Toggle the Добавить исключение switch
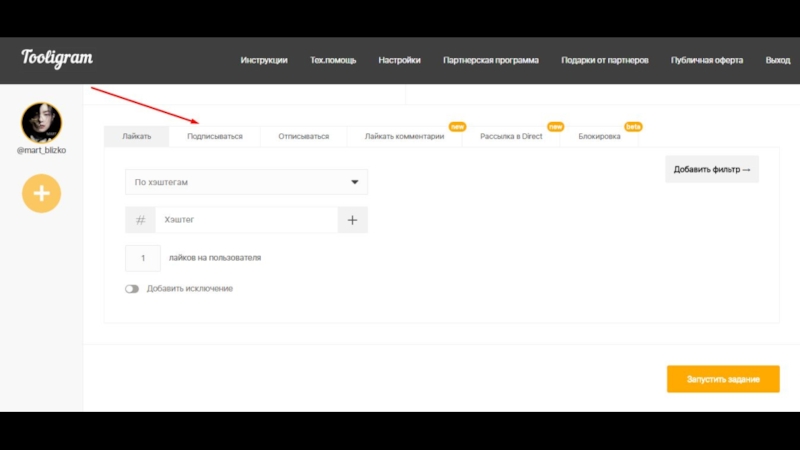 point(132,289)
